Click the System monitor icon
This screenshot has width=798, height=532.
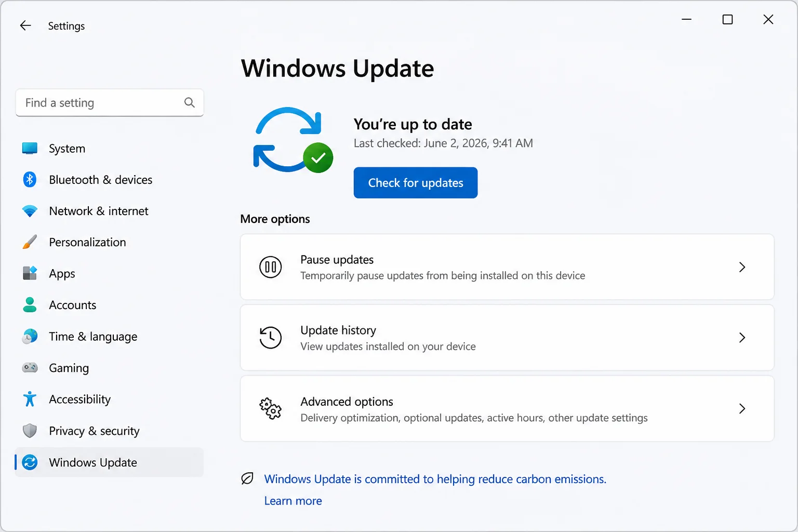pos(30,149)
